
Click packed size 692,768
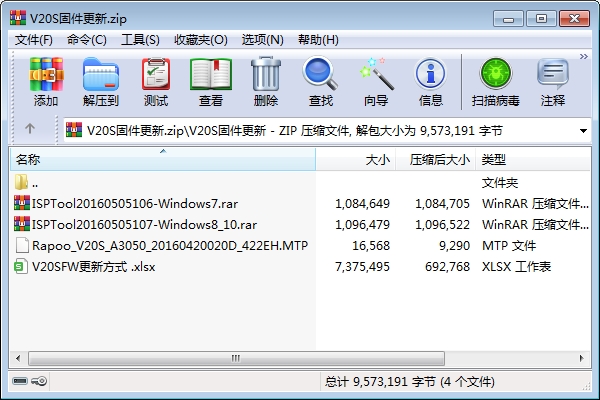coord(447,267)
